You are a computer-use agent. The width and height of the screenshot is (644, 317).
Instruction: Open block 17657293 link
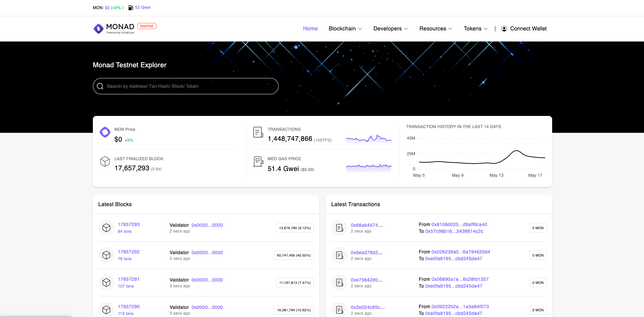point(129,224)
